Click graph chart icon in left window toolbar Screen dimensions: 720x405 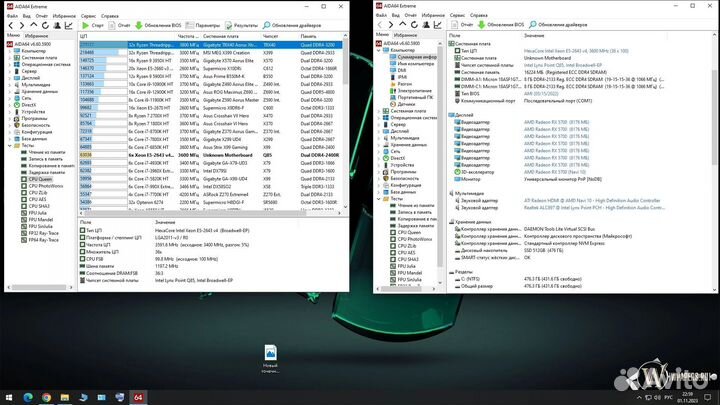[69, 25]
